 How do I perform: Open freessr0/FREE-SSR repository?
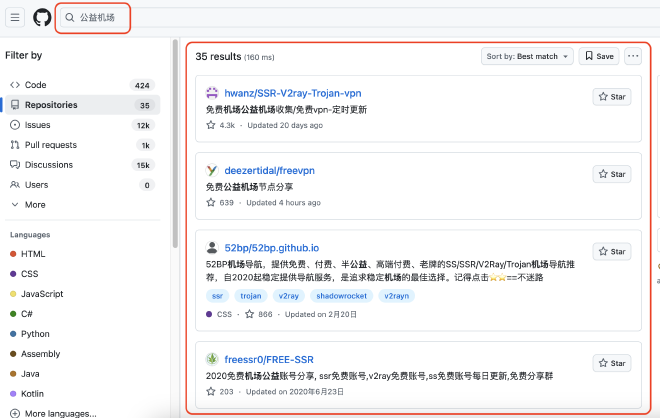tap(269, 359)
